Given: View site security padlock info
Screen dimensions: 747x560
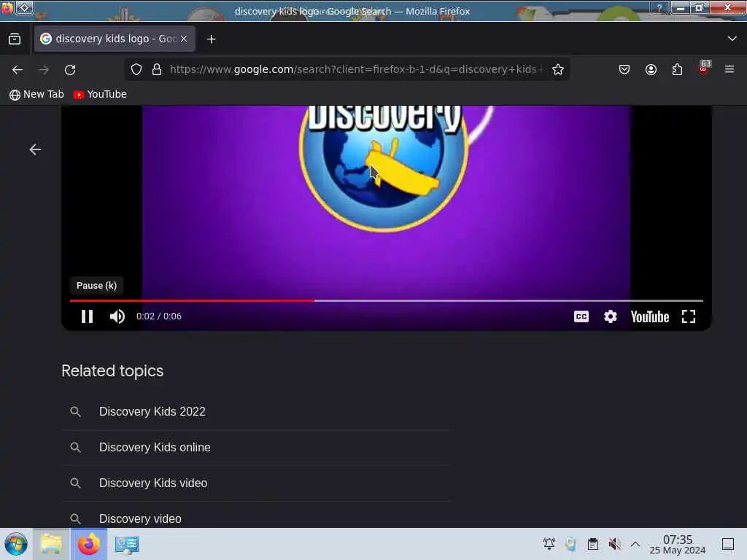Looking at the screenshot, I should tap(157, 69).
